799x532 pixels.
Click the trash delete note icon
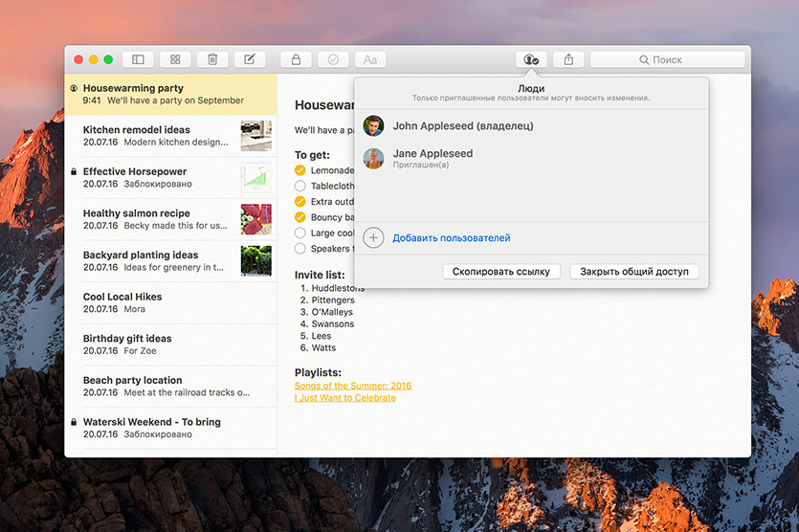pyautogui.click(x=212, y=59)
